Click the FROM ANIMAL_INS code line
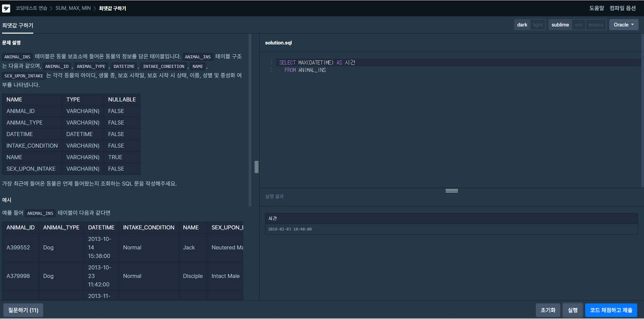This screenshot has height=319, width=644. click(305, 70)
